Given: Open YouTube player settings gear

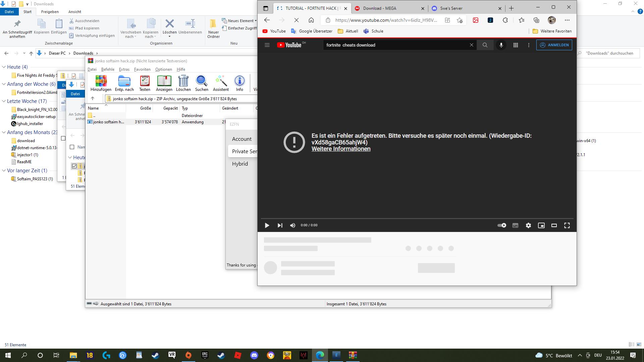Looking at the screenshot, I should (x=528, y=226).
